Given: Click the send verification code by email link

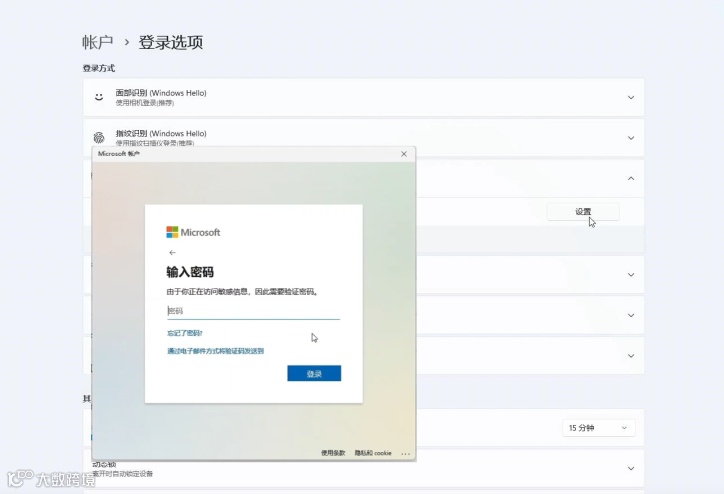Looking at the screenshot, I should point(216,351).
